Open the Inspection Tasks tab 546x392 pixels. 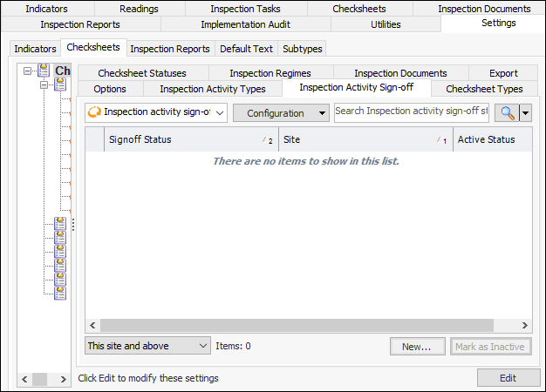(245, 9)
